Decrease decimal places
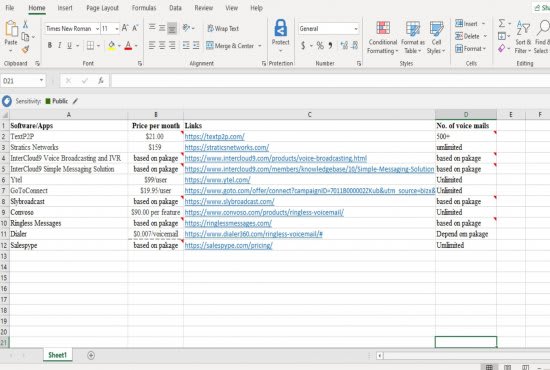This screenshot has width=550, height=370. (354, 45)
